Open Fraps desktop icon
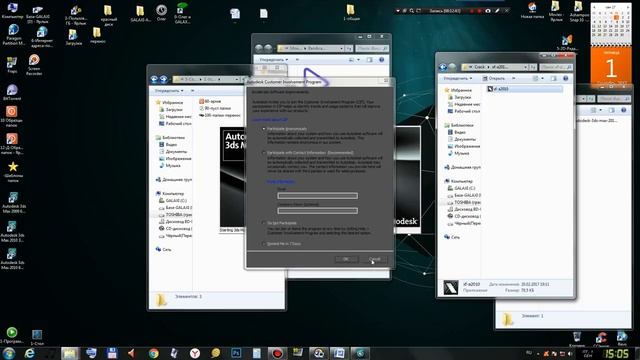The width and height of the screenshot is (640, 360). [x=12, y=65]
